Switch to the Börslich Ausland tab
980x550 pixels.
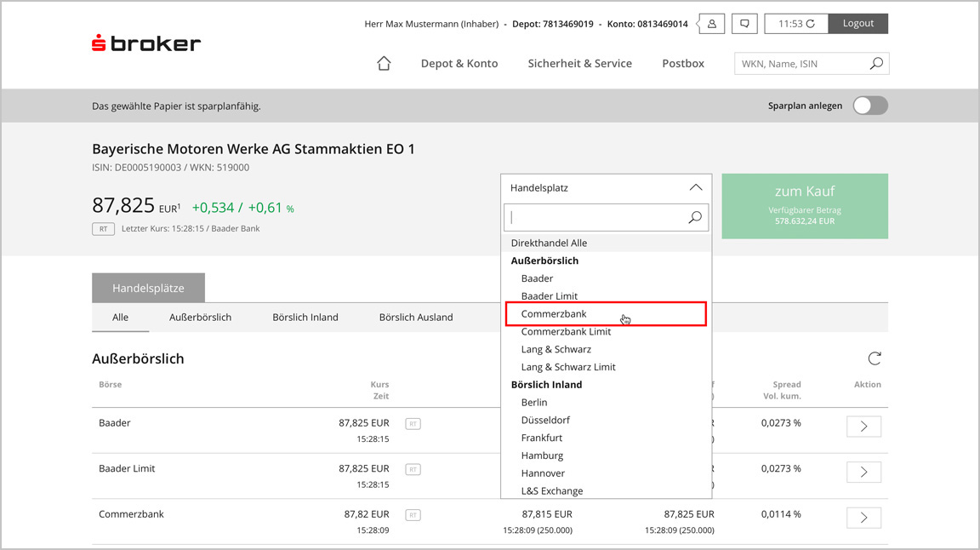click(416, 318)
